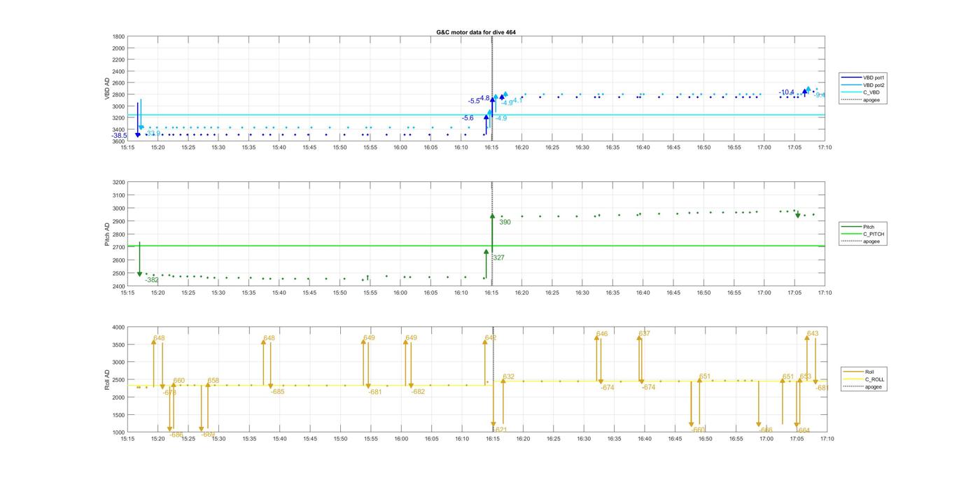Click the "-682" roll annotation
The image size is (980, 485).
tap(417, 392)
